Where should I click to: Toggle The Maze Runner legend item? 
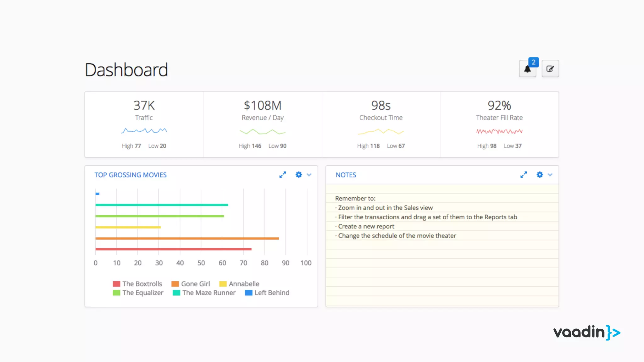point(208,293)
